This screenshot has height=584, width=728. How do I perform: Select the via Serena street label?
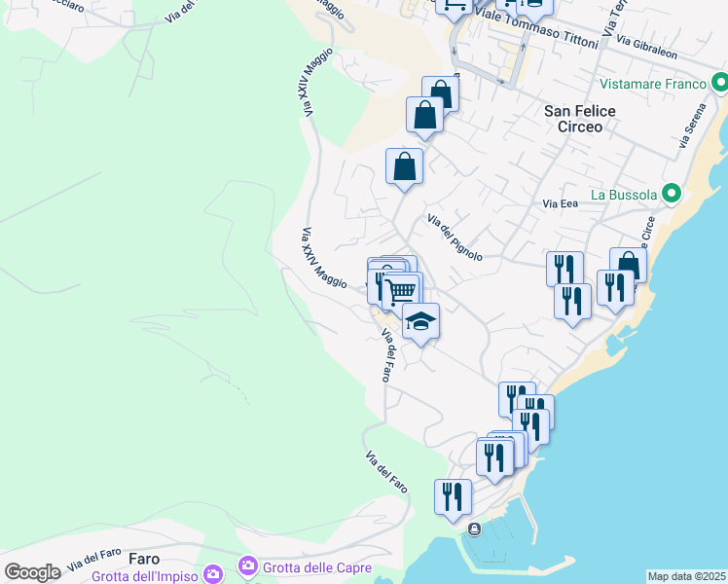click(692, 126)
